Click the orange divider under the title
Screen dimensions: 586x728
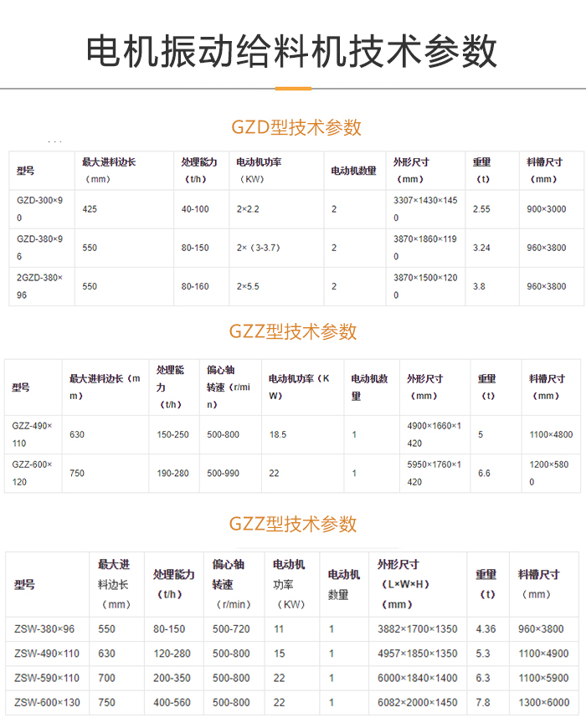point(292,88)
